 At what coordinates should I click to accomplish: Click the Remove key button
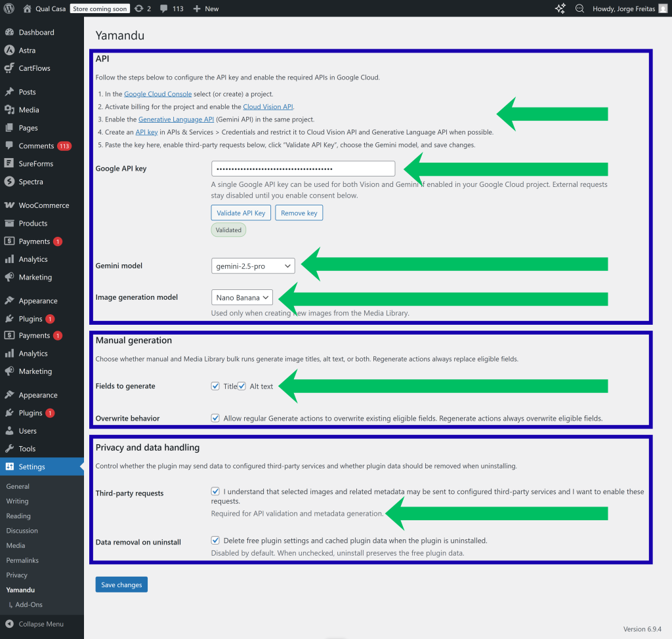[299, 213]
